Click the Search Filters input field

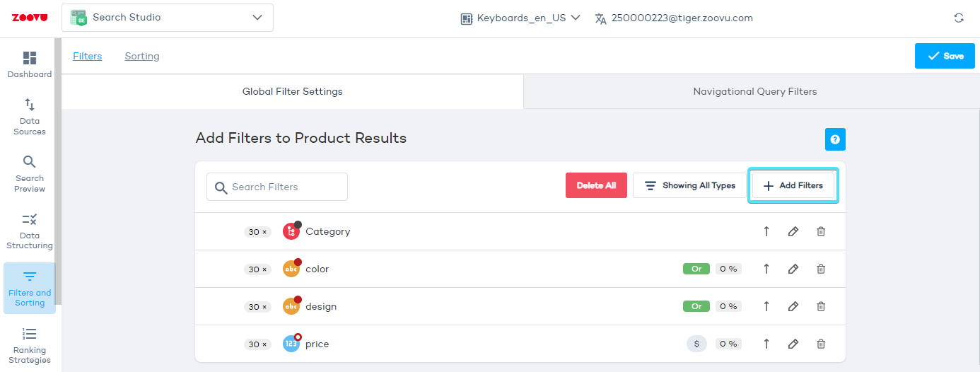(277, 187)
